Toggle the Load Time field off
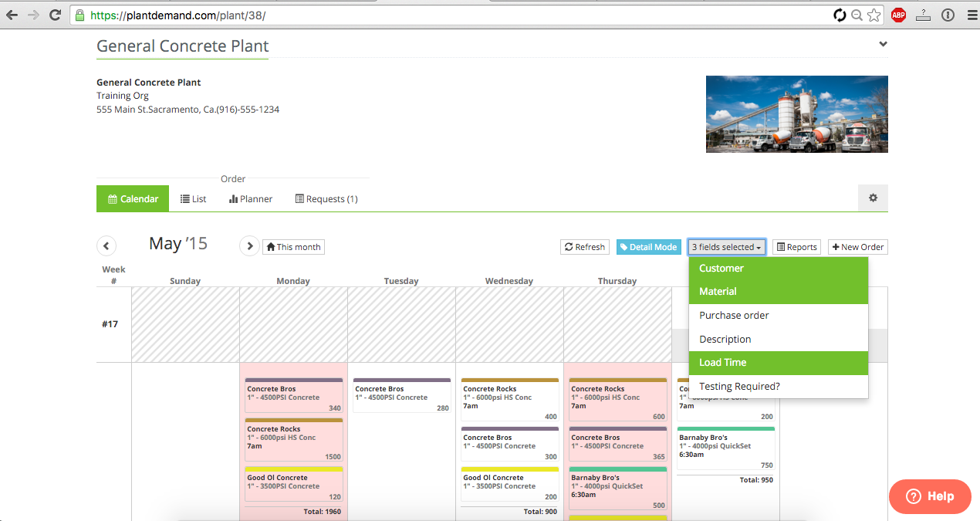Image resolution: width=980 pixels, height=521 pixels. 778,363
